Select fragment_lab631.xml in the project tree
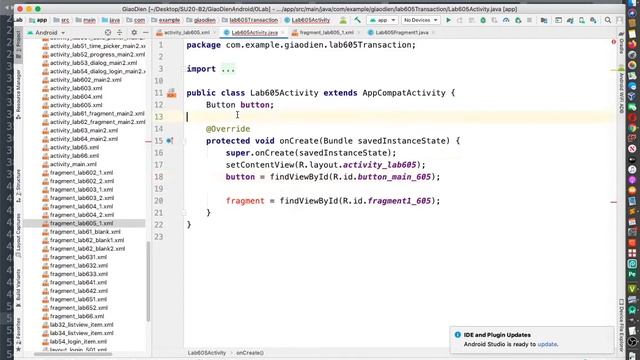 78,257
